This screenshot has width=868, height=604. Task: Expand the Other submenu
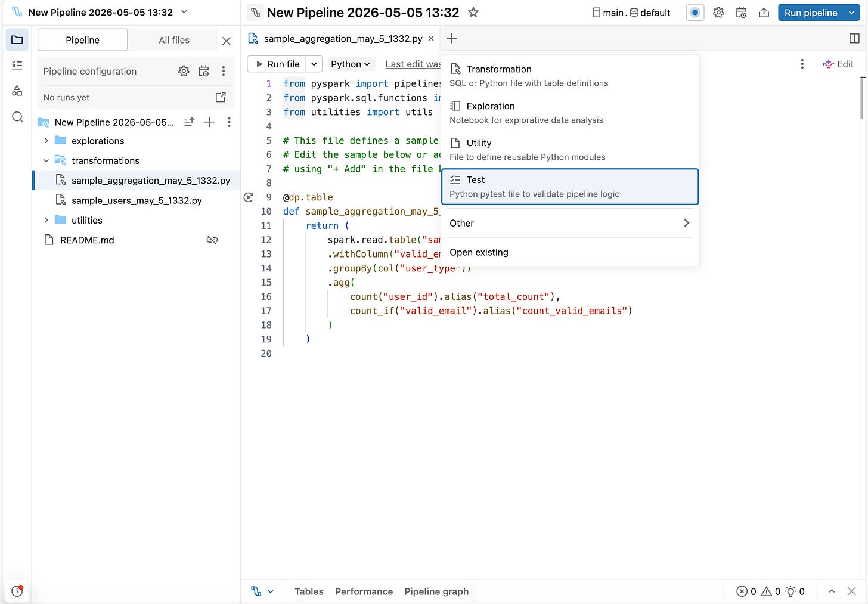(569, 223)
